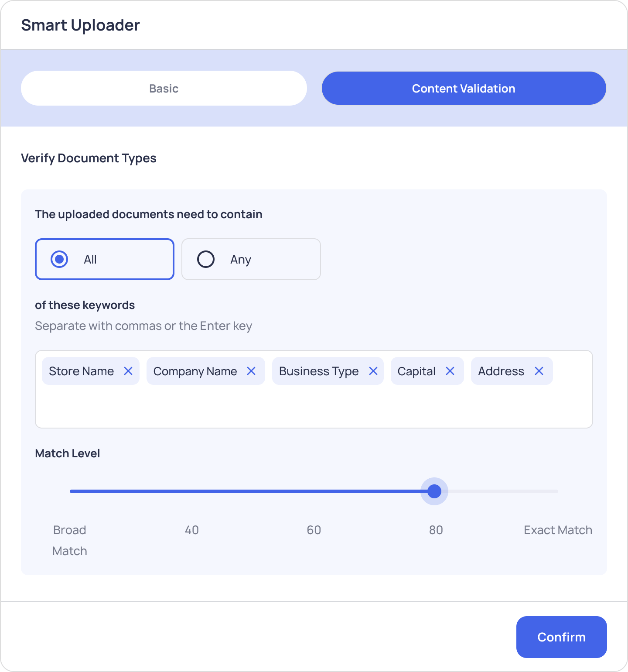Select the Any radio button

206,259
